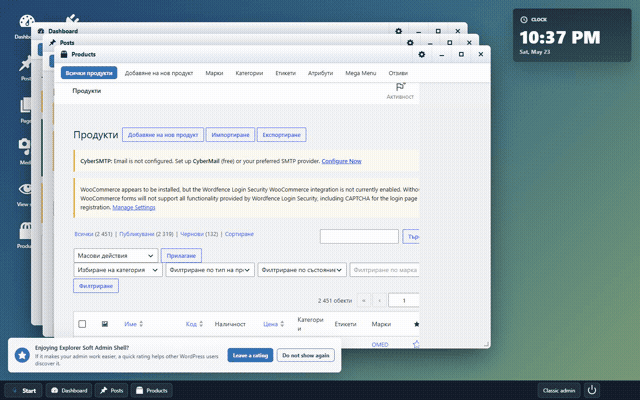Click the Прилагане button

(181, 256)
